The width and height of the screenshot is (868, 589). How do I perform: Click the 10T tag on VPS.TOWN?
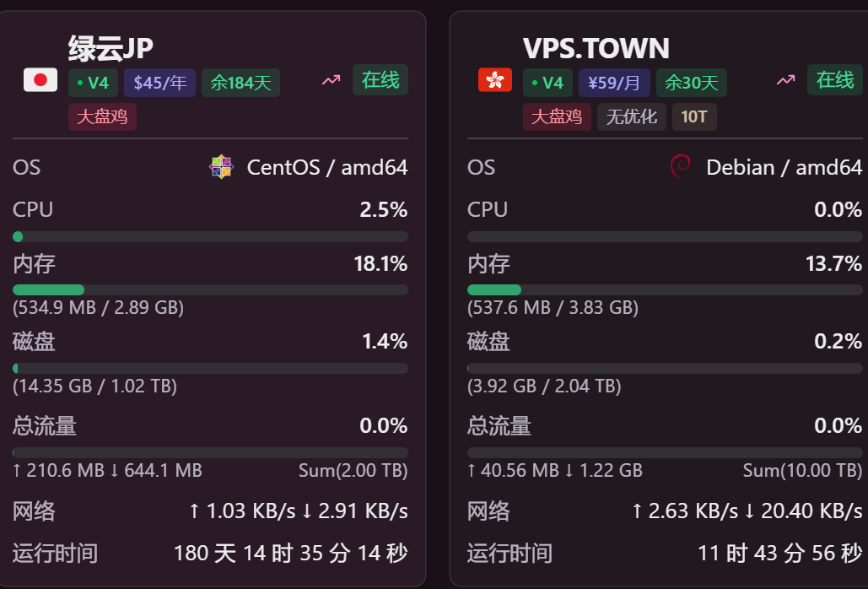[694, 116]
